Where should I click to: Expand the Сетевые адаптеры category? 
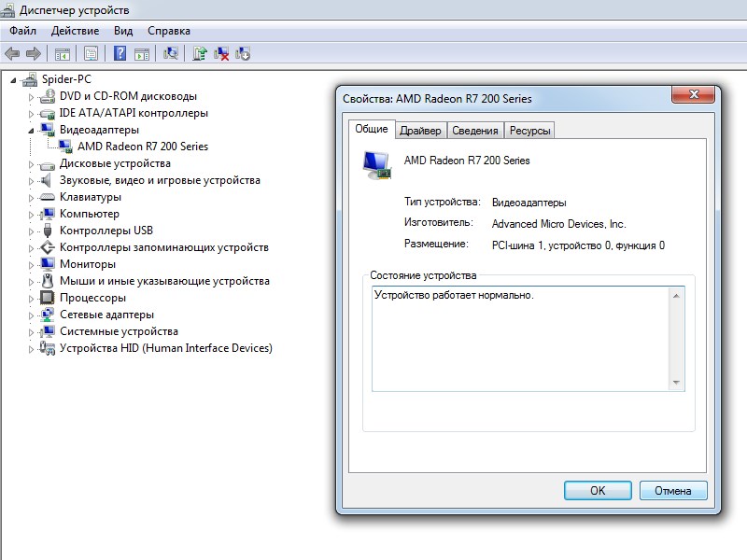(31, 315)
